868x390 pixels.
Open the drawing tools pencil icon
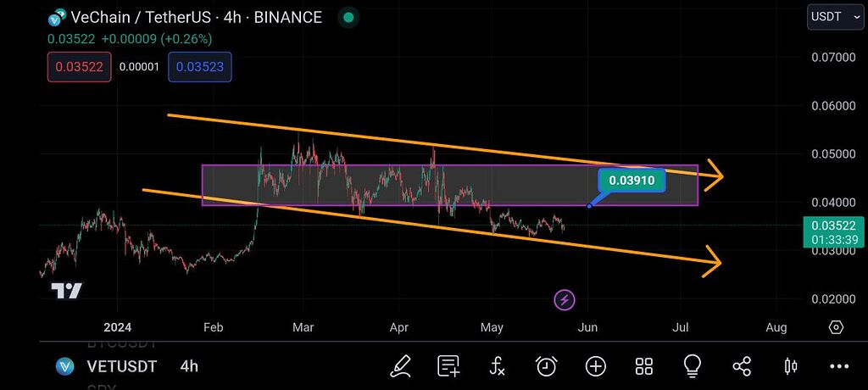coord(401,366)
